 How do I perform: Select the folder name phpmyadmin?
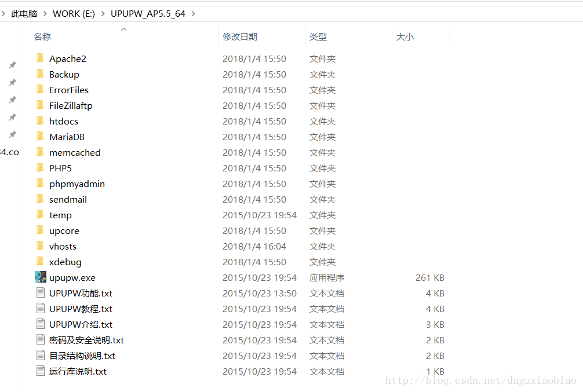(x=77, y=184)
